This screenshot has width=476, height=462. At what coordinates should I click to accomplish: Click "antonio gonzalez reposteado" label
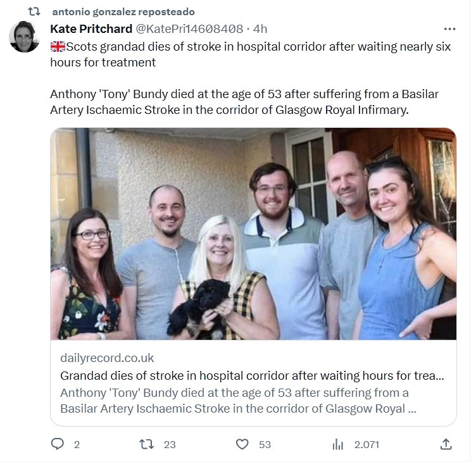click(x=123, y=12)
